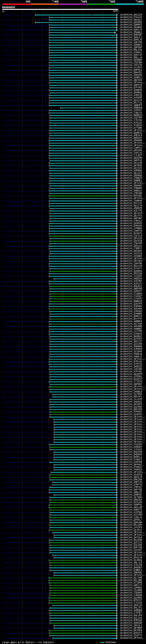This screenshot has width=146, height=644.
Task: Select UniRef100_Q9M5K3 label
Action: (131, 25)
